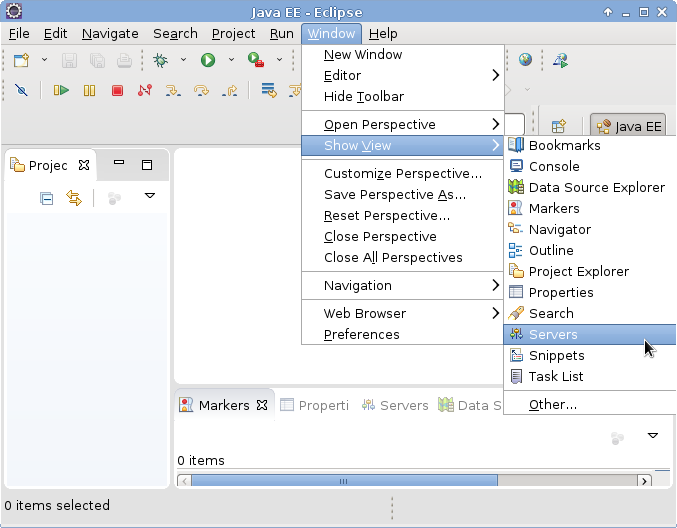Open Preferences from Window menu

click(x=403, y=335)
